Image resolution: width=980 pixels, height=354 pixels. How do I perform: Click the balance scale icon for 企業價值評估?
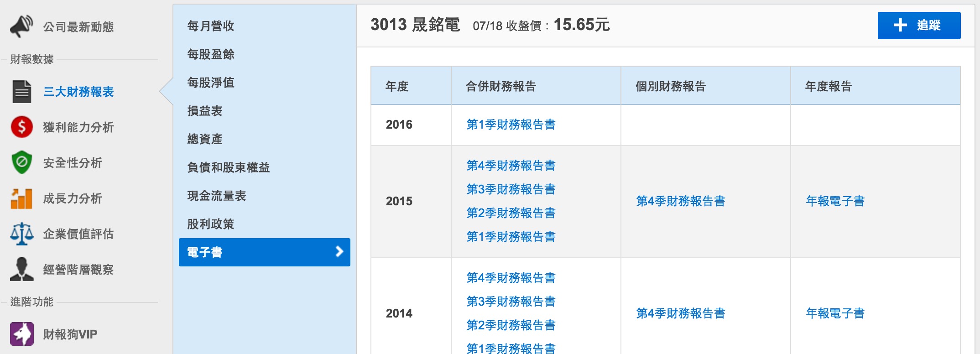click(21, 234)
